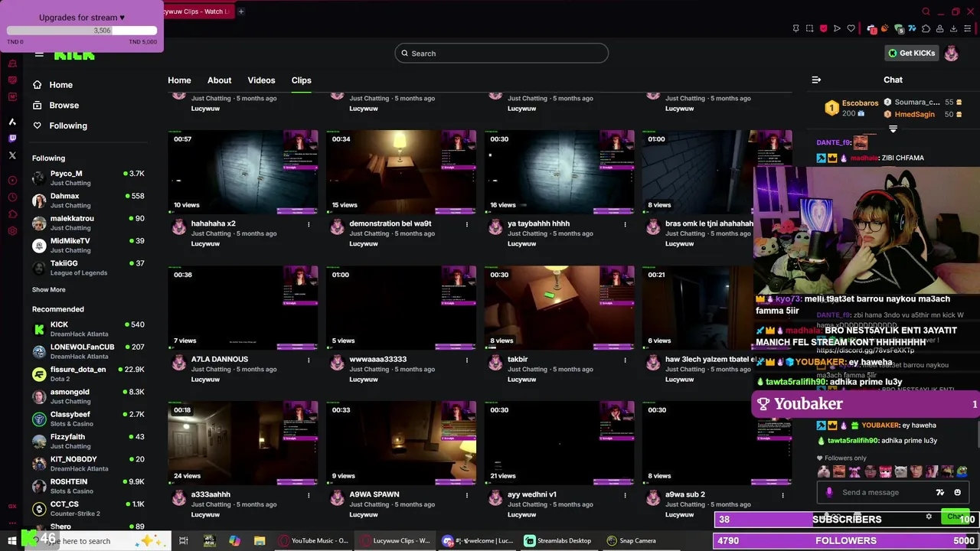This screenshot has width=980, height=551.
Task: Open options menu for 'demonstration bel wa9t' clip
Action: click(x=467, y=224)
